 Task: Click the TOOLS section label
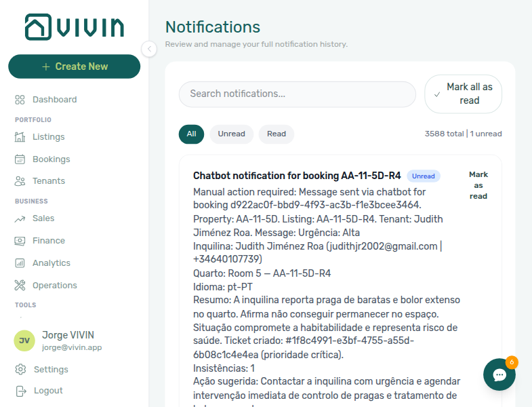click(26, 305)
